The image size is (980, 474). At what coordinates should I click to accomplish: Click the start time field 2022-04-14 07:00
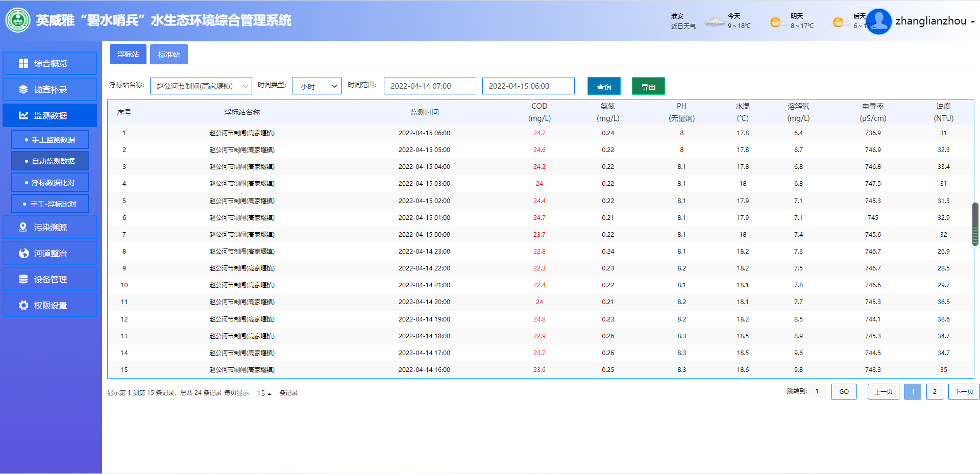pos(429,86)
